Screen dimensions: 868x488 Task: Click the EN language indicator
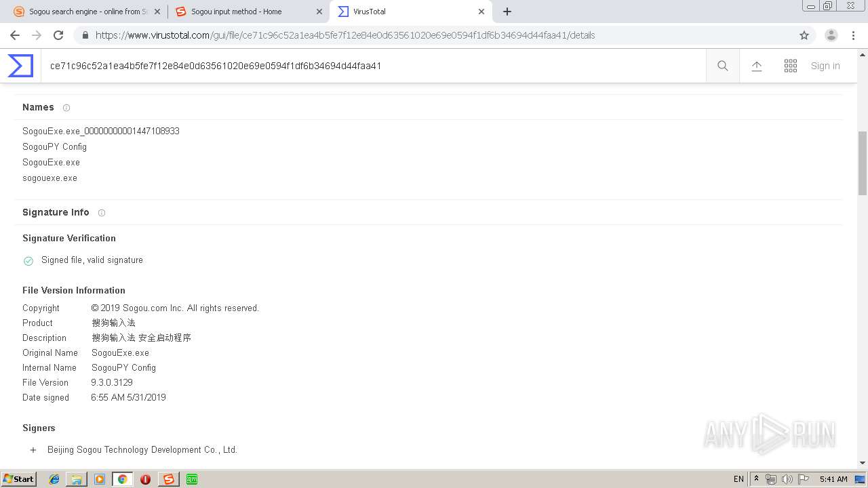click(738, 479)
